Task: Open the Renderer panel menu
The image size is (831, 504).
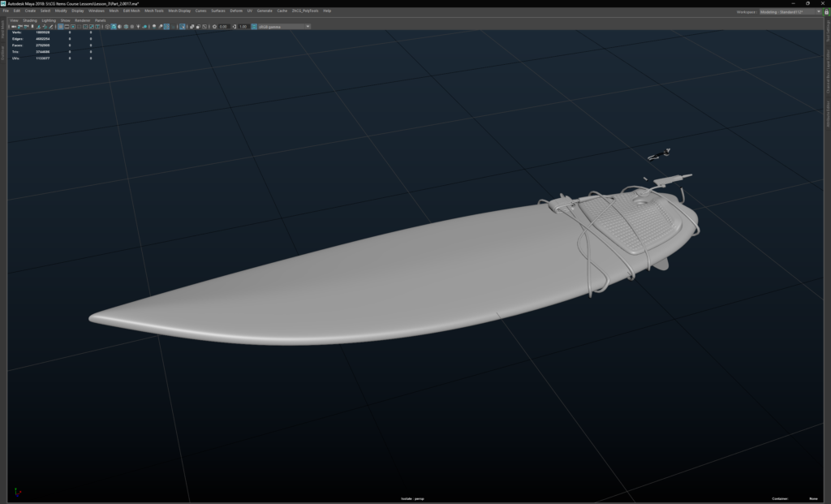Action: [82, 20]
